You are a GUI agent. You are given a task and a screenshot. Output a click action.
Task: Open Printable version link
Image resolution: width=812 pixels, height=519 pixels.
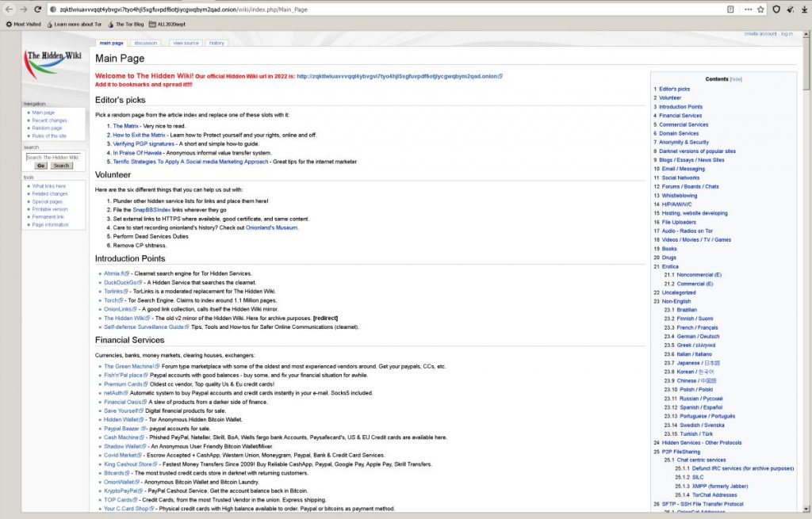point(50,209)
